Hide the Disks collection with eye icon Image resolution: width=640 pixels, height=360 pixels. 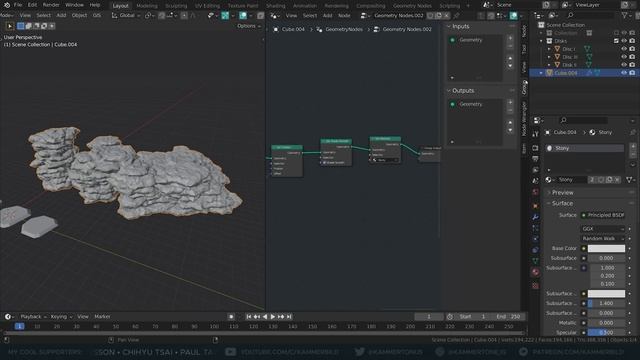point(624,41)
